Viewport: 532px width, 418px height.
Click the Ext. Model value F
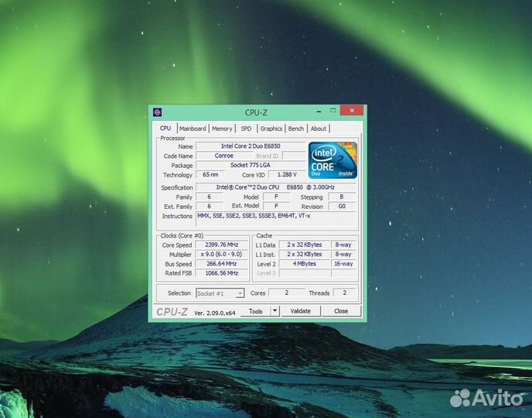click(x=277, y=206)
